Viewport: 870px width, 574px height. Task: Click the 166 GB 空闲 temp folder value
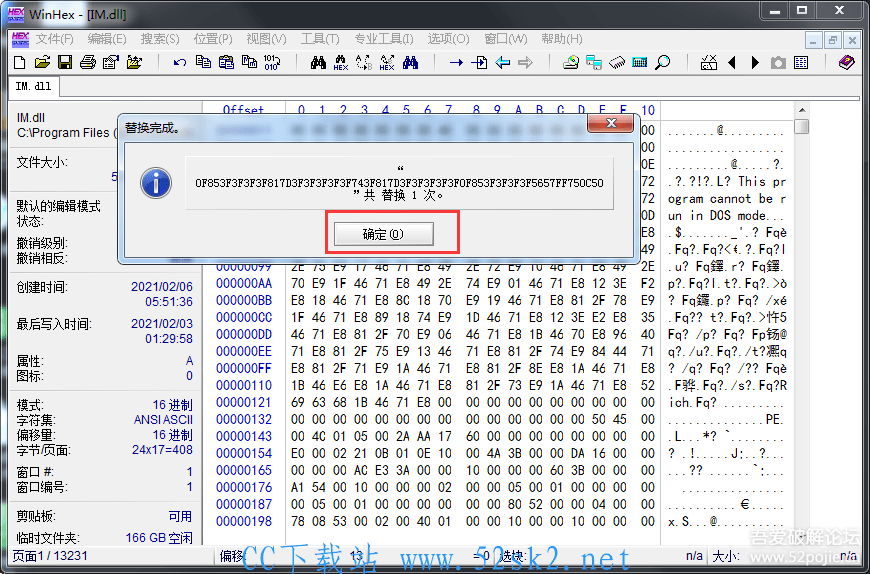coord(159,538)
